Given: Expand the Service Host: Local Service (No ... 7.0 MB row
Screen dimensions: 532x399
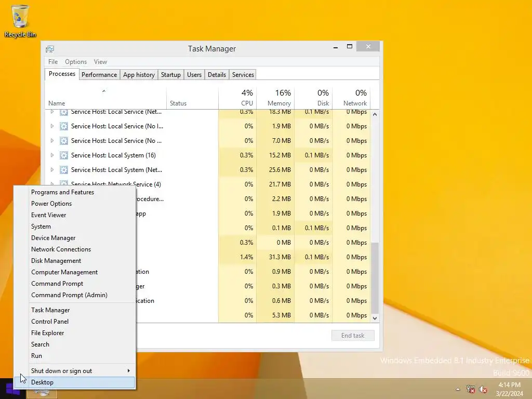Looking at the screenshot, I should pos(52,141).
